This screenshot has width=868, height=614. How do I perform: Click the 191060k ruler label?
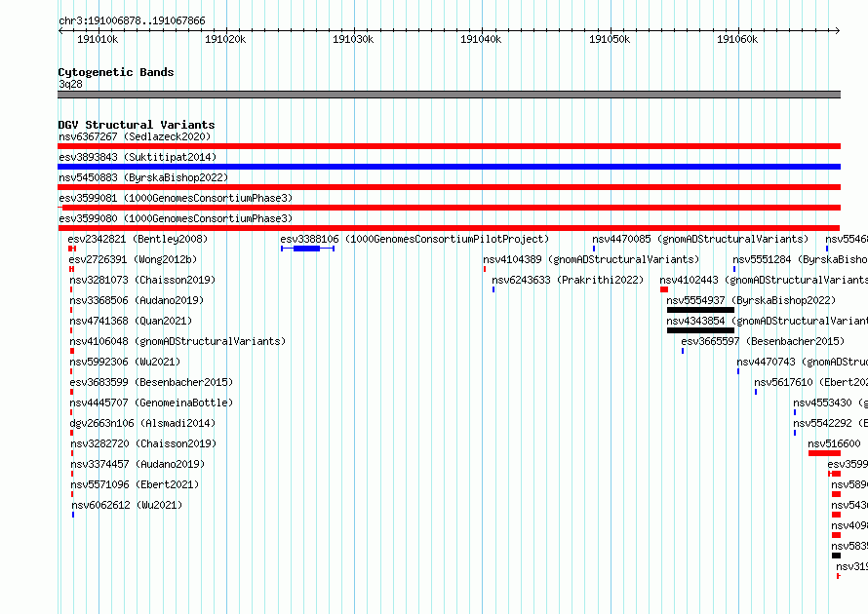click(x=737, y=39)
